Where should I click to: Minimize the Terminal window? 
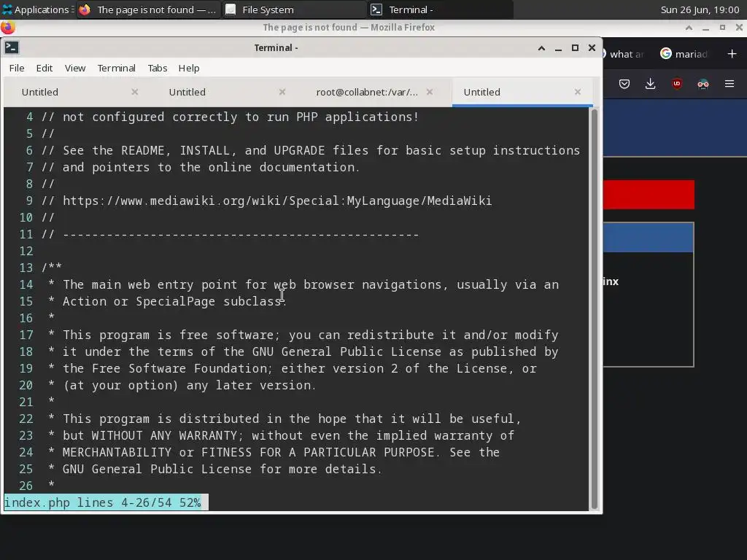pos(558,47)
